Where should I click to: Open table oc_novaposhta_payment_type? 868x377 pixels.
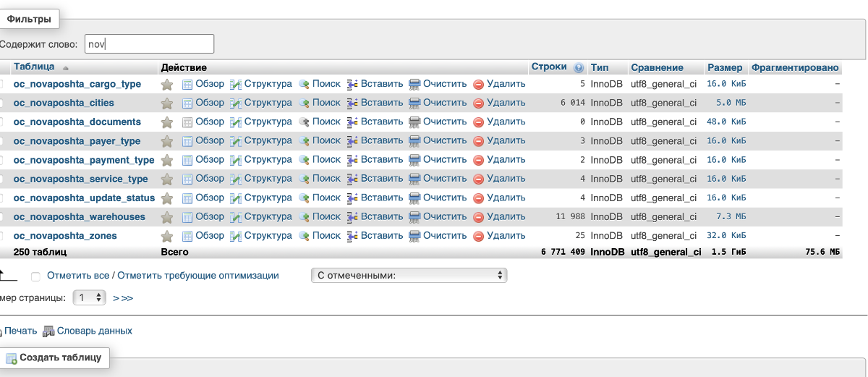84,160
